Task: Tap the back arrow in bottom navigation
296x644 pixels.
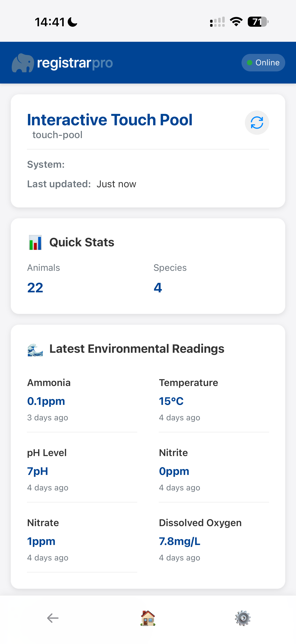Action: tap(53, 618)
